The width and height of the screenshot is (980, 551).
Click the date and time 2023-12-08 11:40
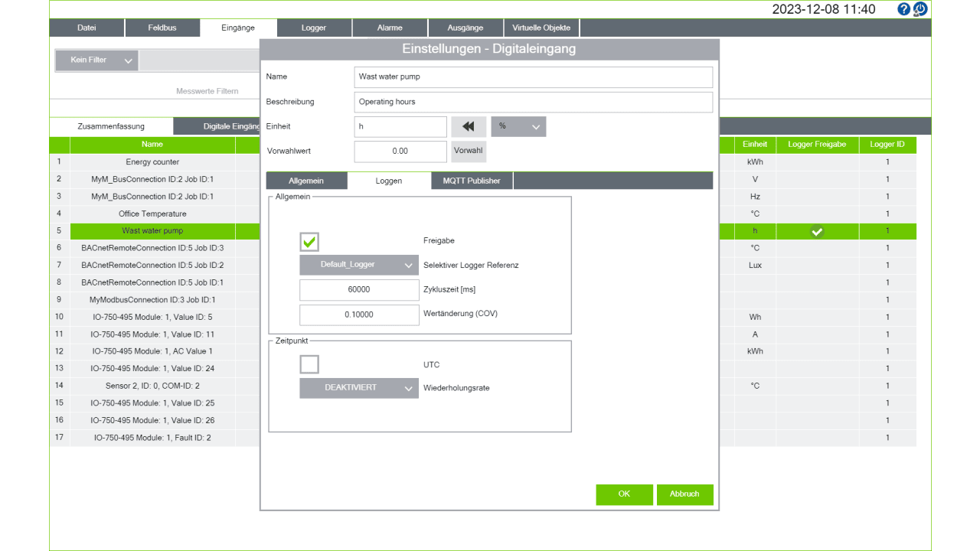click(823, 9)
